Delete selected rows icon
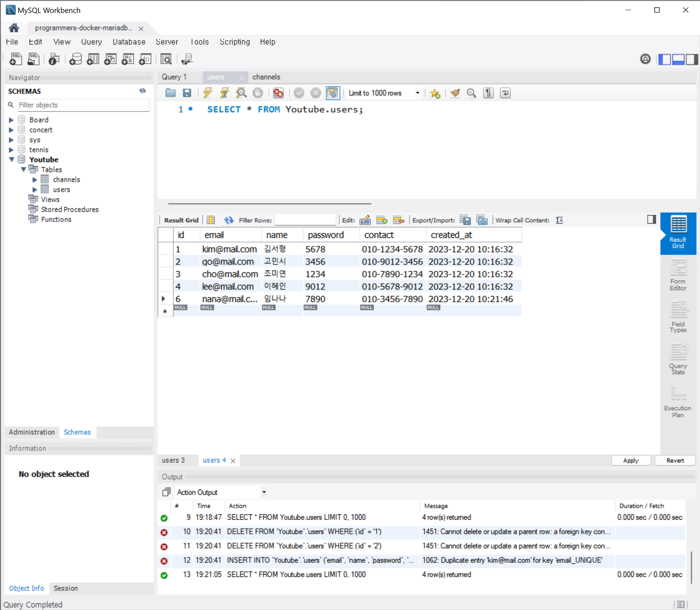Viewport: 700px width, 610px height. point(398,220)
